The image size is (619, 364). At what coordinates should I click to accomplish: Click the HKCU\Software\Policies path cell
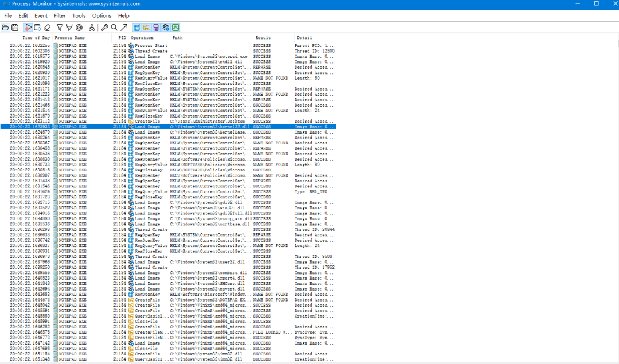pos(210,175)
